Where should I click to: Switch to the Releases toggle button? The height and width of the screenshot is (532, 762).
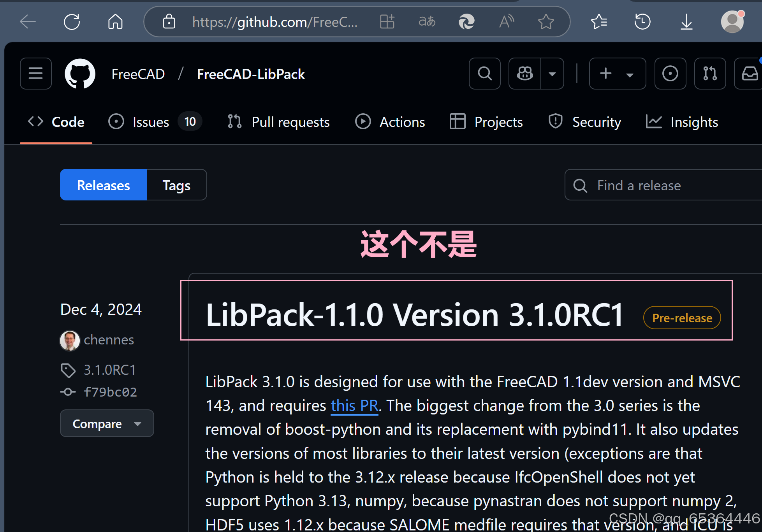[103, 185]
